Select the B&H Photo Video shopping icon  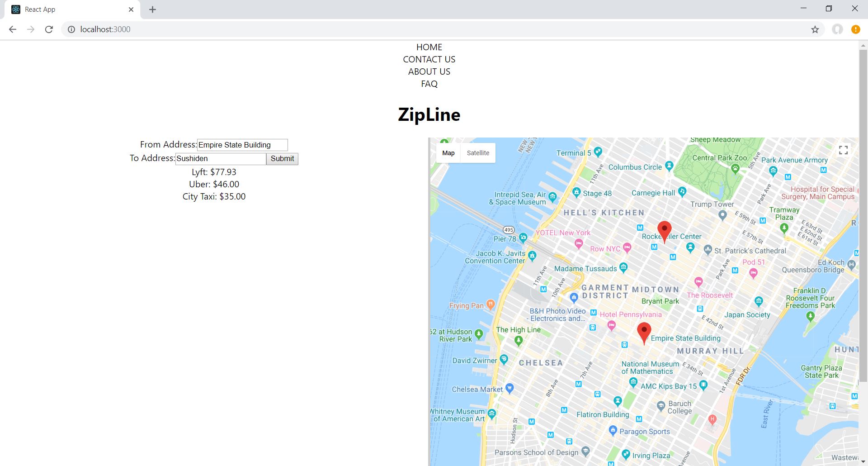pyautogui.click(x=574, y=297)
